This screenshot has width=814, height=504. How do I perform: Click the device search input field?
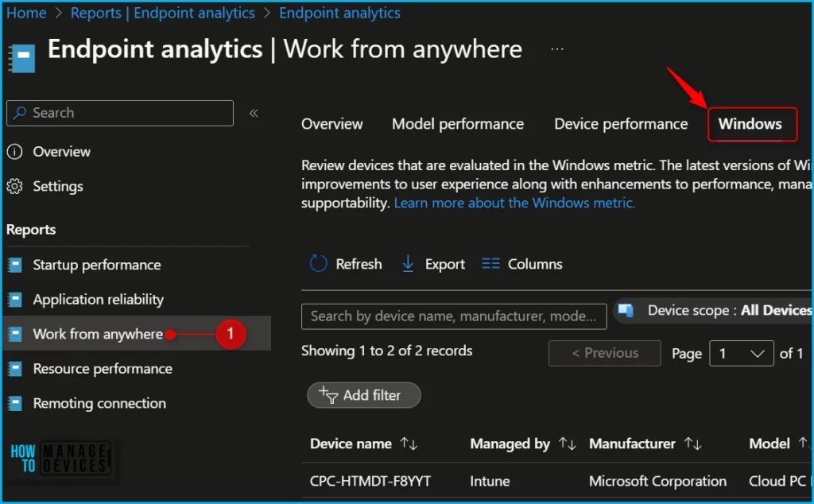tap(453, 316)
